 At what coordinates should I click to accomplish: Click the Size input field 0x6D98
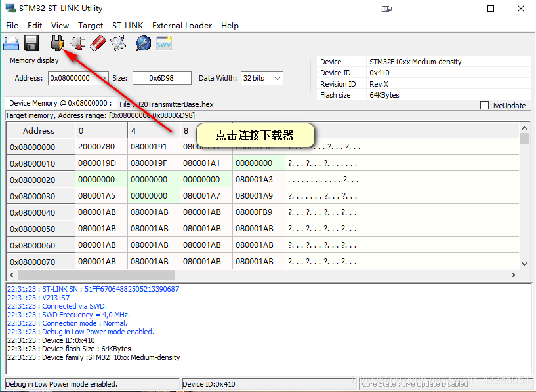click(161, 78)
